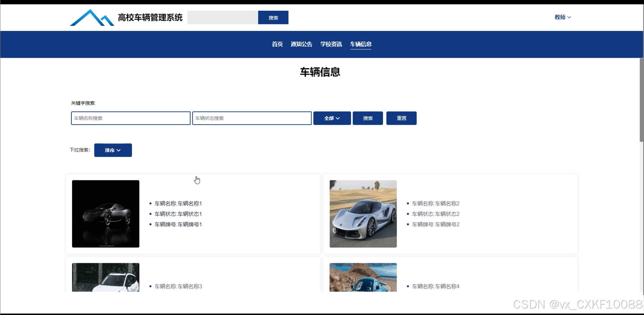This screenshot has height=315, width=644.
Task: Open the blue car thumbnail
Action: (x=363, y=277)
